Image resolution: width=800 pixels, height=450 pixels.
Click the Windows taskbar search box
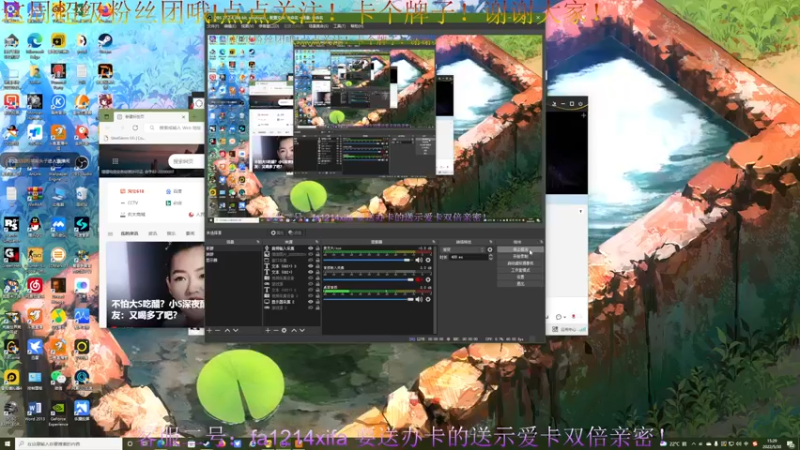(x=68, y=444)
